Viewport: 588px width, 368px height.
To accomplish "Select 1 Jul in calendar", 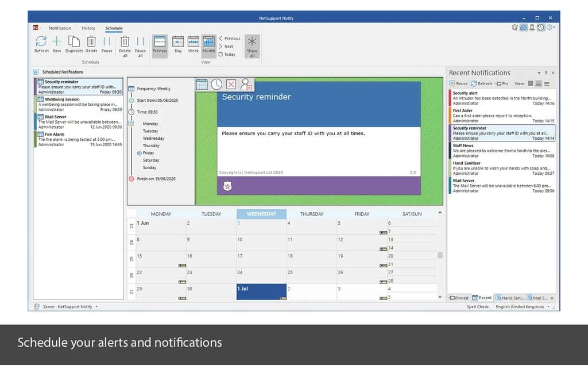I will point(261,292).
